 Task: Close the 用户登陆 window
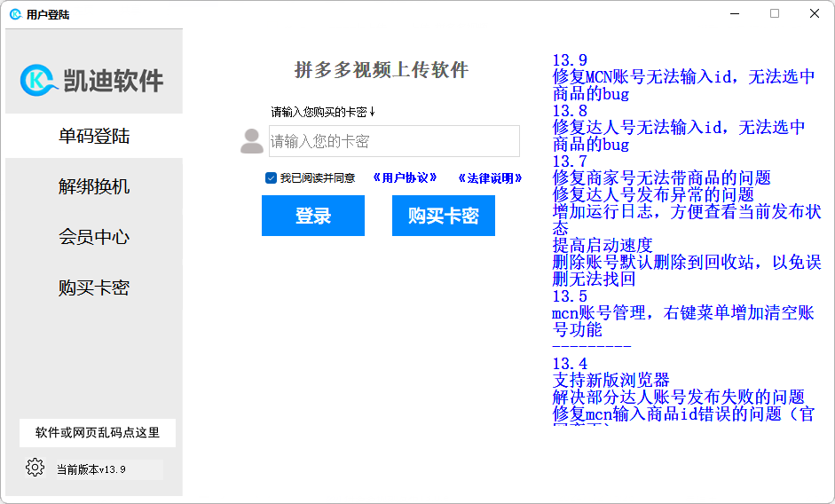point(815,14)
